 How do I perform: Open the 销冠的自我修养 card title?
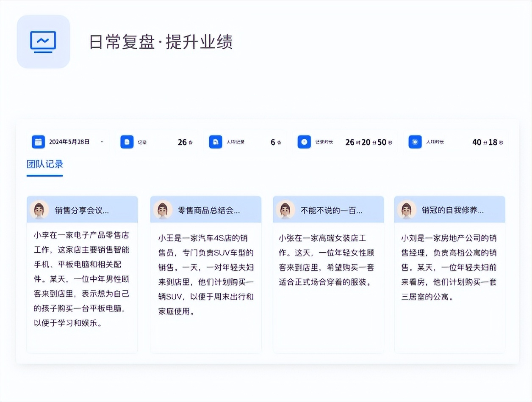point(452,210)
